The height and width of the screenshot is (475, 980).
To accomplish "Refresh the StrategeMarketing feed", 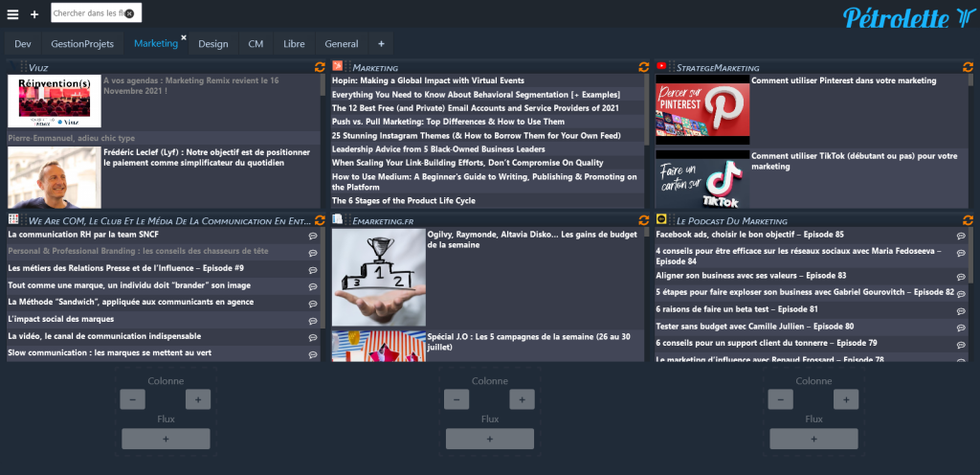I will [x=967, y=67].
